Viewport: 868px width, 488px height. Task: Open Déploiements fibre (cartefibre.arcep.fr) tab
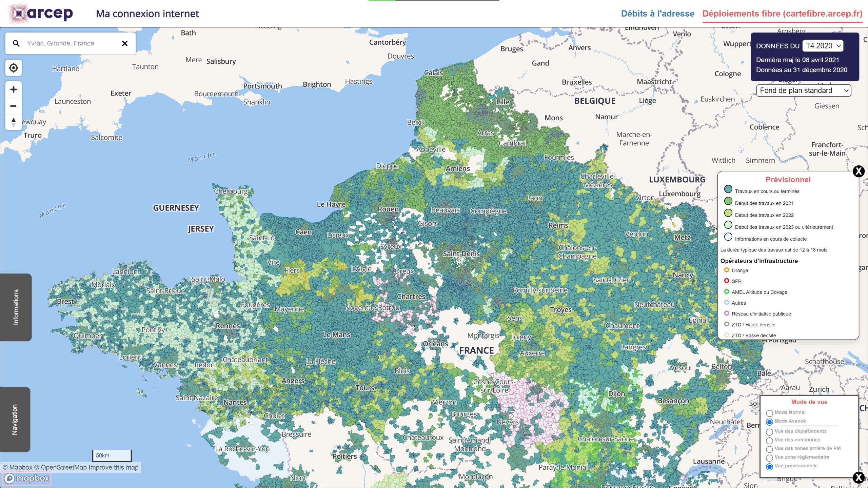pyautogui.click(x=782, y=14)
